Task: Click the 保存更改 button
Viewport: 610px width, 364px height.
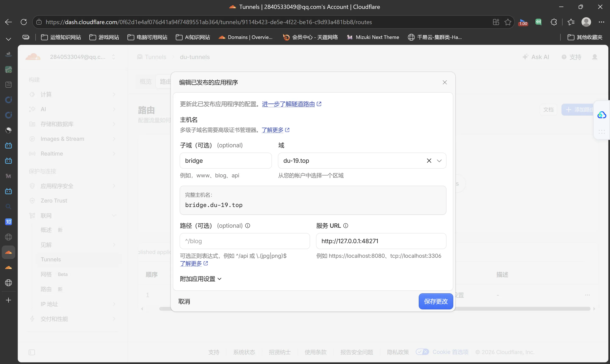Action: pos(436,301)
